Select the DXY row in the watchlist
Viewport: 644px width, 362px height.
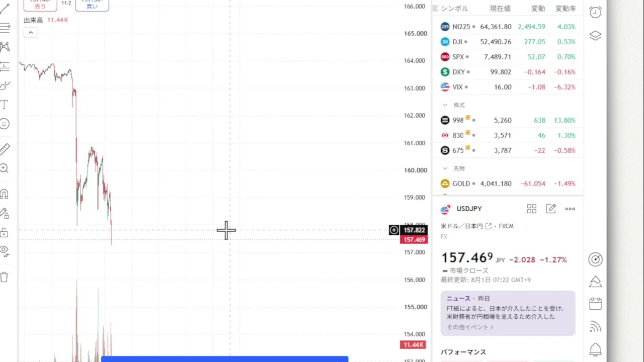[508, 72]
